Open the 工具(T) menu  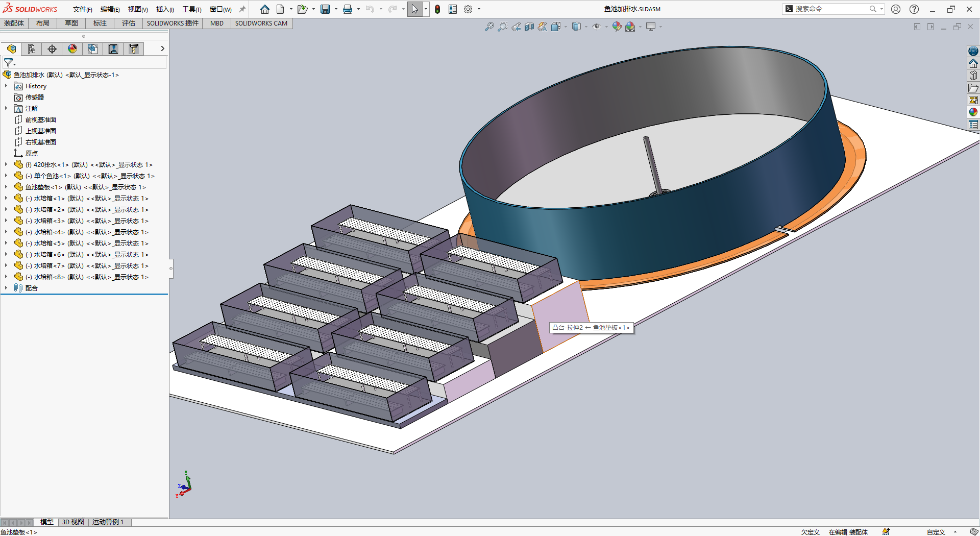[x=191, y=9]
